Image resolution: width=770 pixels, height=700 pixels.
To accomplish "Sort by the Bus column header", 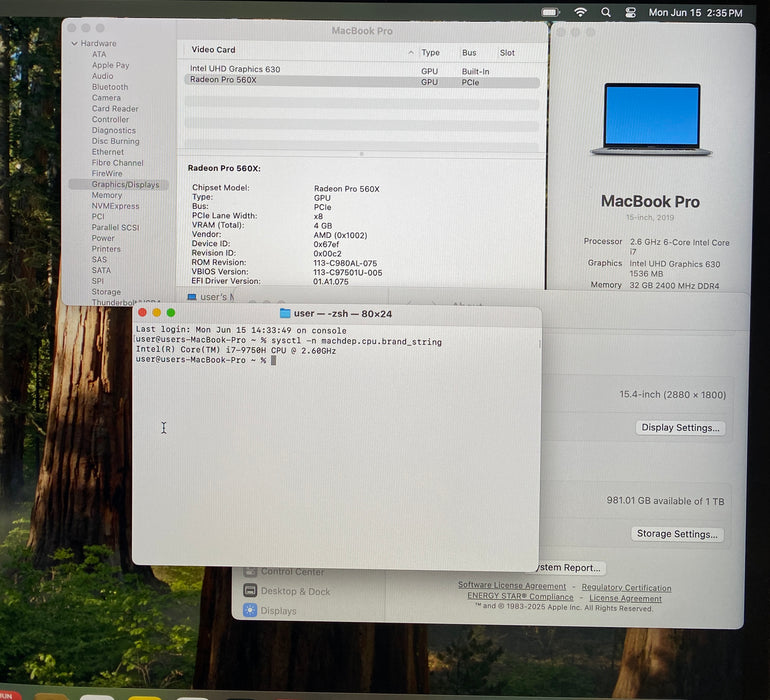I will click(468, 52).
